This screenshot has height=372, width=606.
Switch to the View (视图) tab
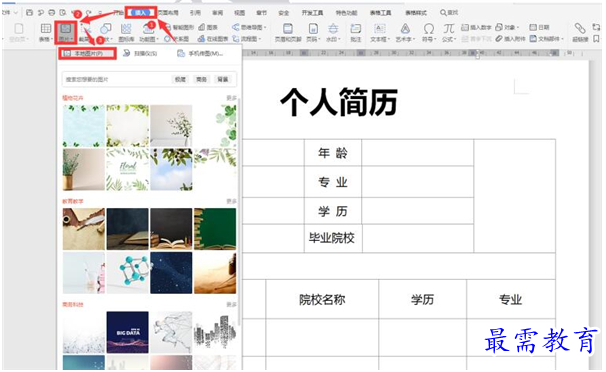240,13
